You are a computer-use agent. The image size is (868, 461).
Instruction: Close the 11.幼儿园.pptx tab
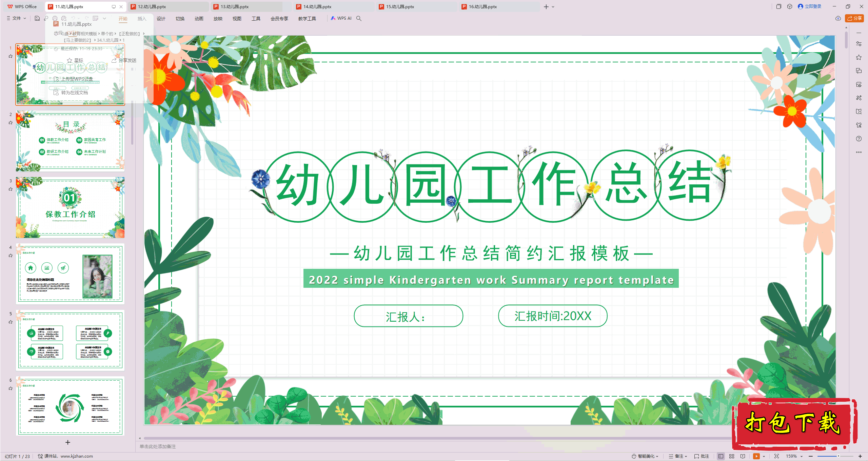121,7
